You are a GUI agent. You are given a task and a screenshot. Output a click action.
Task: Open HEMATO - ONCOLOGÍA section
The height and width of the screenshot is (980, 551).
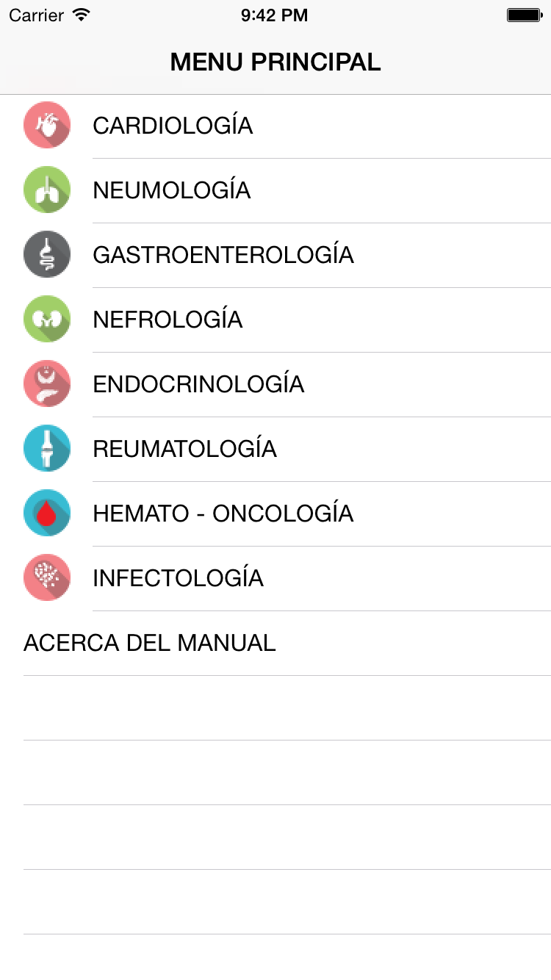tap(223, 514)
